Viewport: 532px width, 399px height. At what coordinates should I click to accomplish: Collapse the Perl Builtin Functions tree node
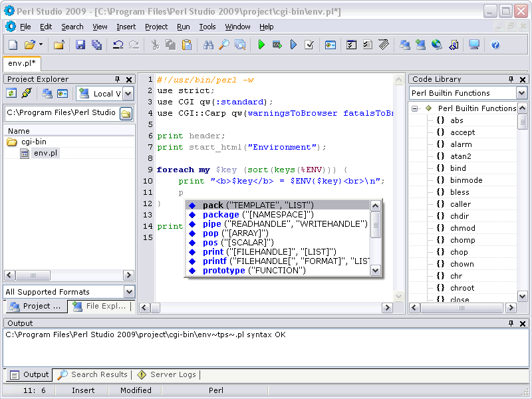[415, 108]
